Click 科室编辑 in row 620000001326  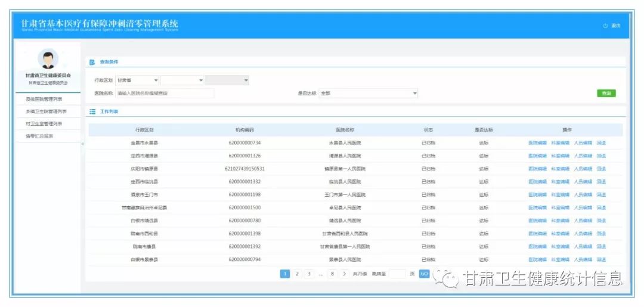560,156
